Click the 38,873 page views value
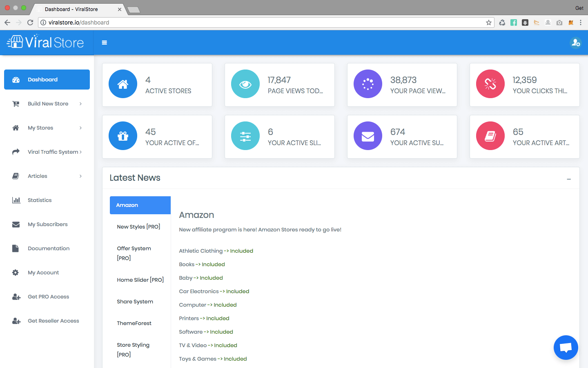 coord(403,80)
